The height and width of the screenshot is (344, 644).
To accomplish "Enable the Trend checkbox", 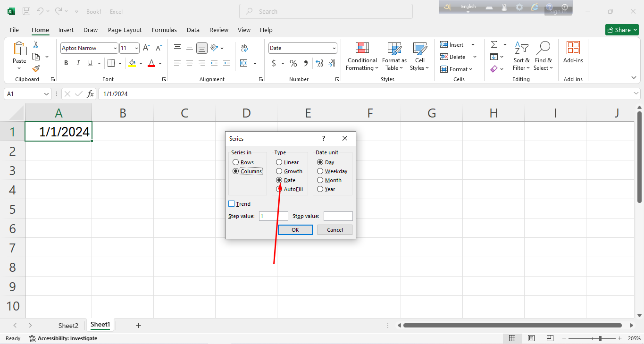I will pyautogui.click(x=231, y=204).
